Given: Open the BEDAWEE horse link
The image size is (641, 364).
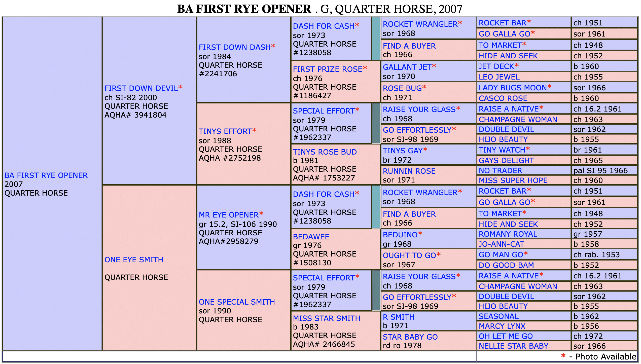Looking at the screenshot, I should tap(311, 237).
